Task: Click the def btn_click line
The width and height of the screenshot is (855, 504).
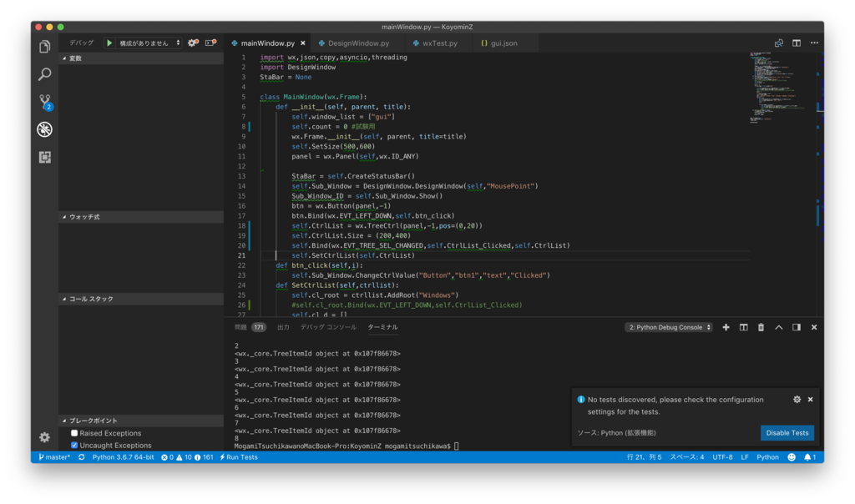Action: (319, 265)
